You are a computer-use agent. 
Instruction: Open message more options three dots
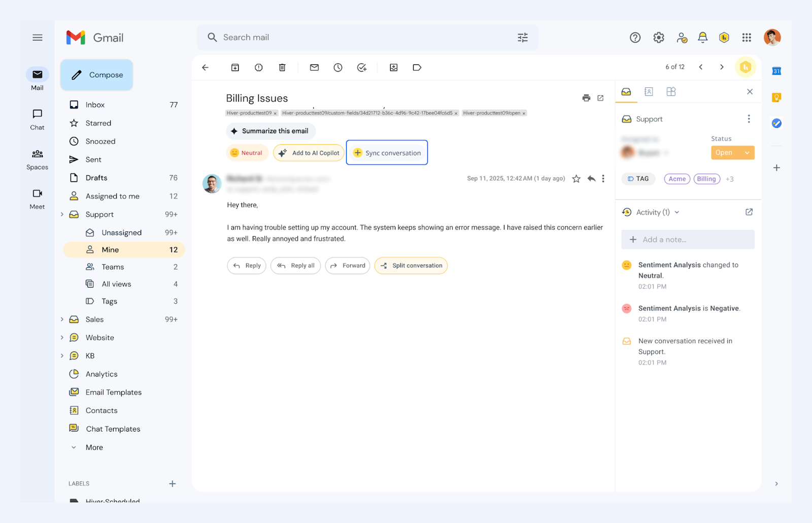point(603,179)
